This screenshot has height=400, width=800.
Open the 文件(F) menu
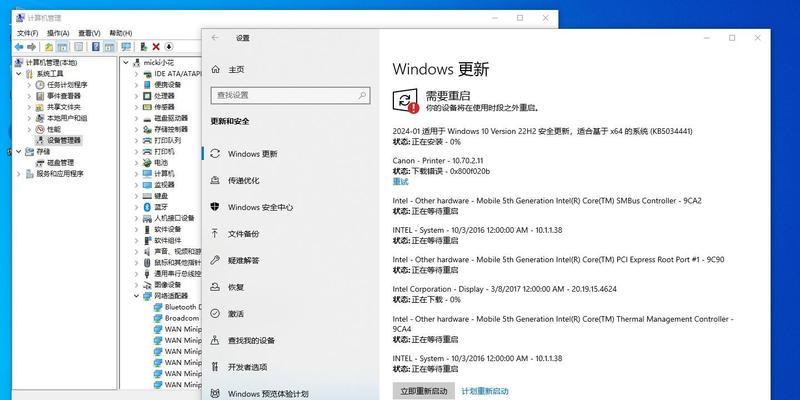tap(28, 33)
